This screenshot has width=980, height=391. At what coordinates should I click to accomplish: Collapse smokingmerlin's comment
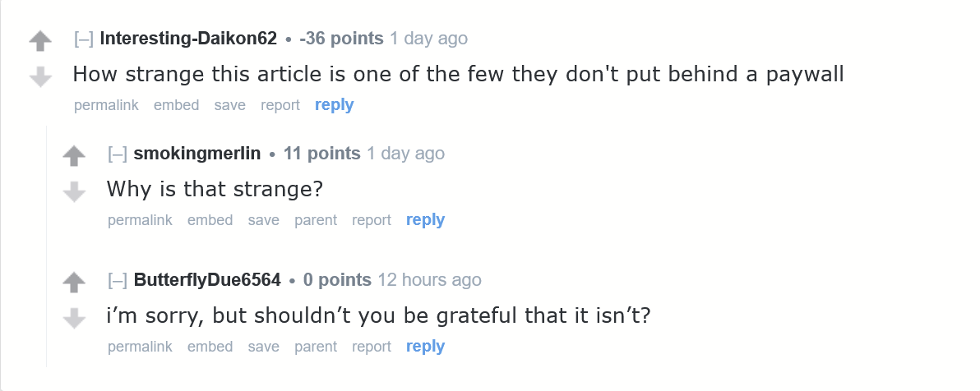pyautogui.click(x=117, y=154)
